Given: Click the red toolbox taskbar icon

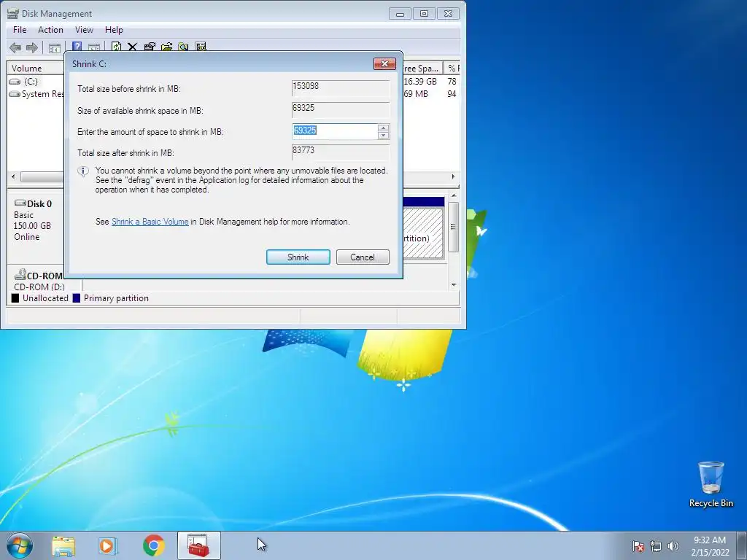Looking at the screenshot, I should point(198,545).
